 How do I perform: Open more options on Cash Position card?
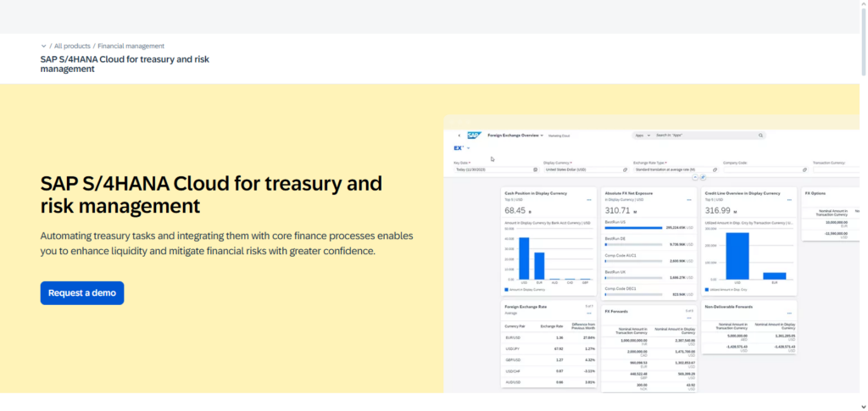click(x=589, y=200)
